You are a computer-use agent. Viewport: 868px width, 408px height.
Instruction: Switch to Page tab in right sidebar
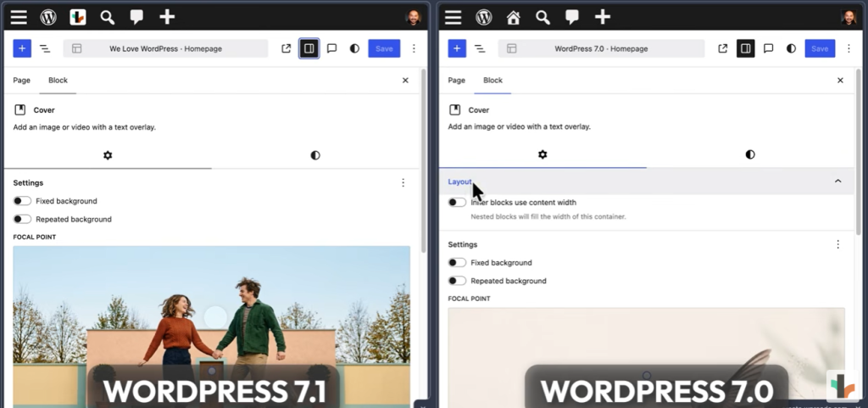(456, 81)
